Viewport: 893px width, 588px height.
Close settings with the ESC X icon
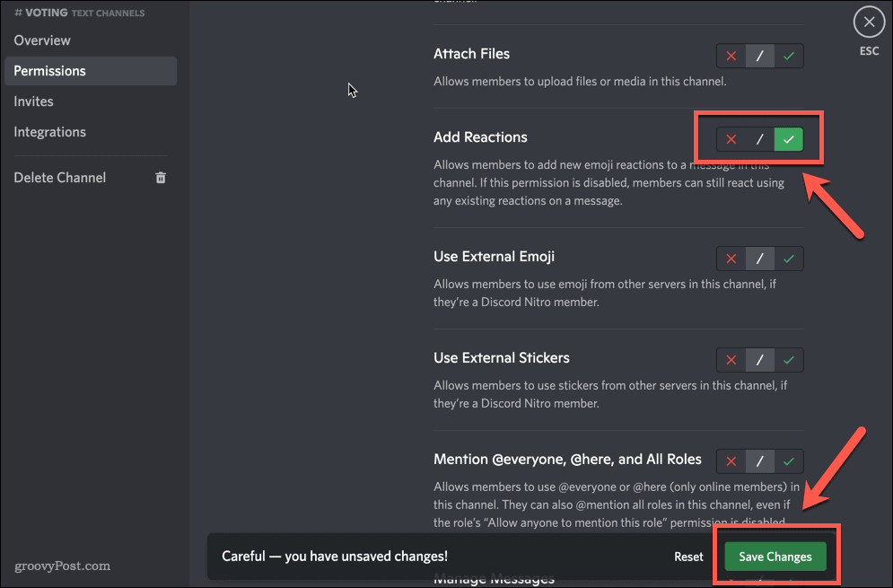(x=868, y=22)
